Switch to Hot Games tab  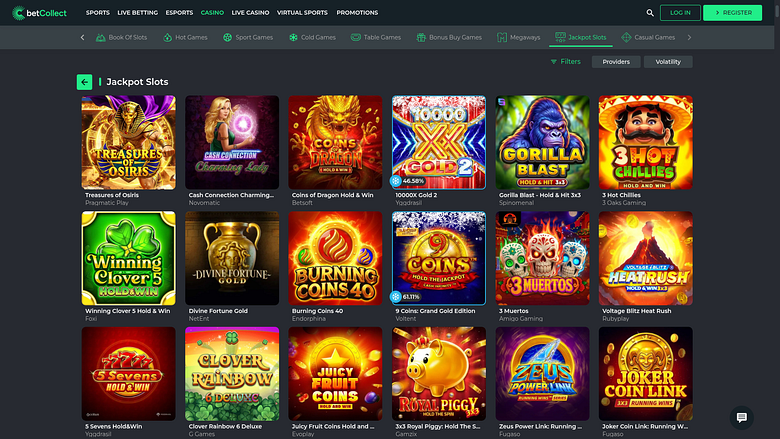click(x=185, y=37)
